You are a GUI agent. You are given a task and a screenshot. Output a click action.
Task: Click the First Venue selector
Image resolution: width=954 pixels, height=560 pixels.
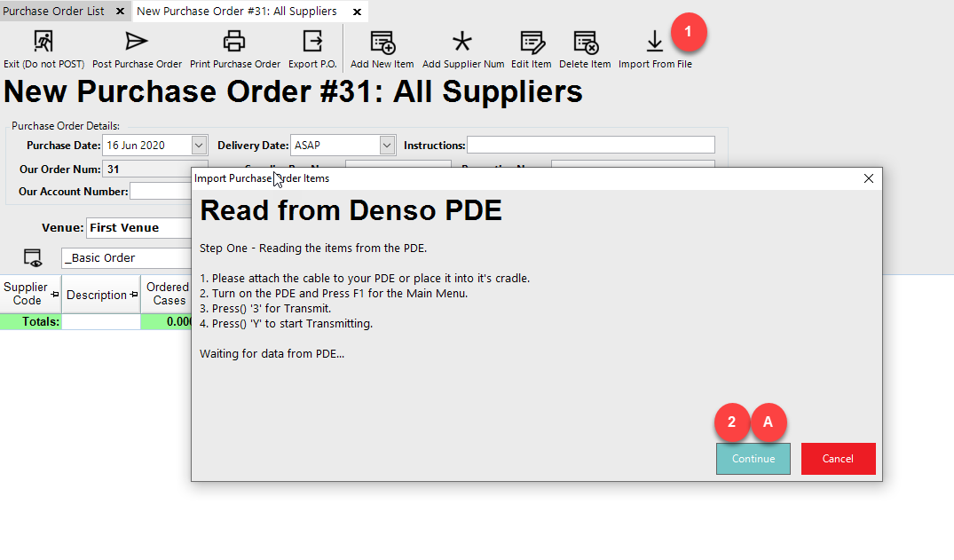pos(138,228)
